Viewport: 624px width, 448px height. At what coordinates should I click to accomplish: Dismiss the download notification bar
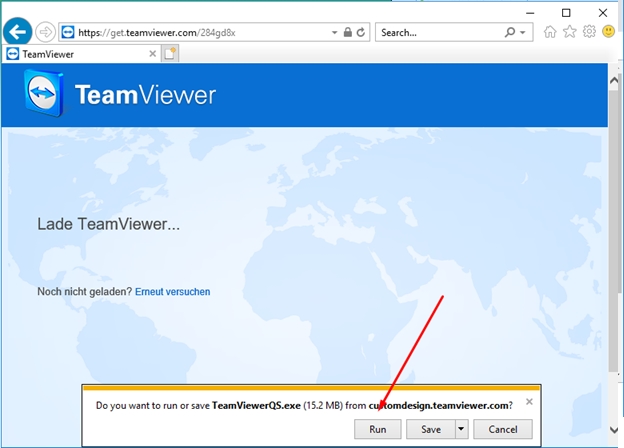[x=529, y=401]
